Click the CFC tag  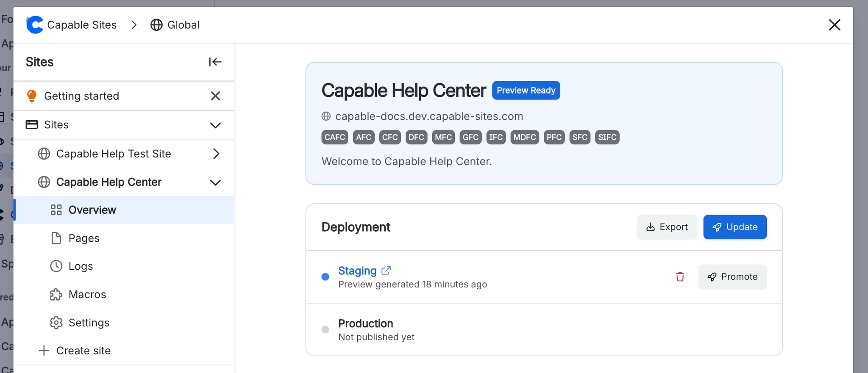(x=390, y=137)
